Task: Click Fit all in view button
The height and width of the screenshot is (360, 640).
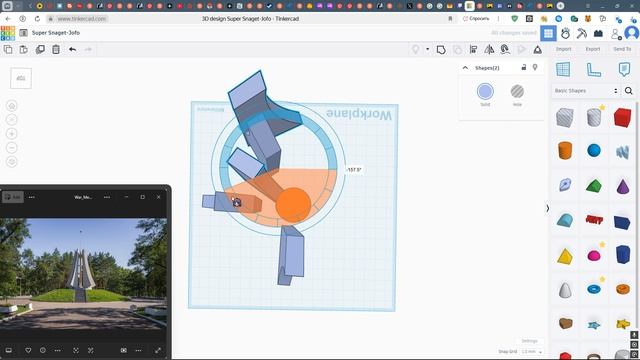Action: (12, 120)
